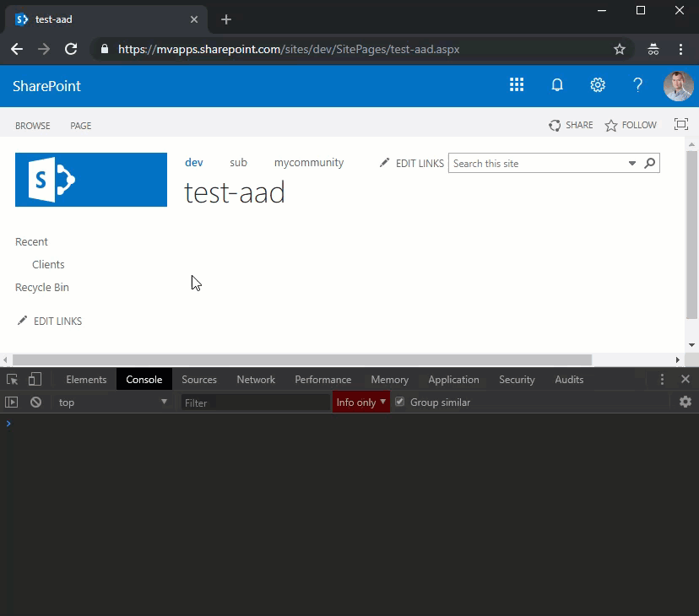Activate the inspect element picker
699x616 pixels.
(x=12, y=380)
